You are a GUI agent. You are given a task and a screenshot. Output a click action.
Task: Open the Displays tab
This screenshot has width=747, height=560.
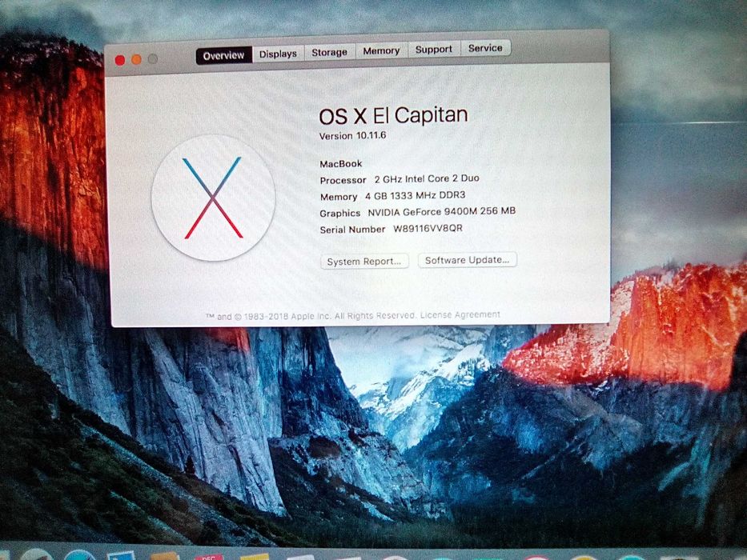point(278,54)
